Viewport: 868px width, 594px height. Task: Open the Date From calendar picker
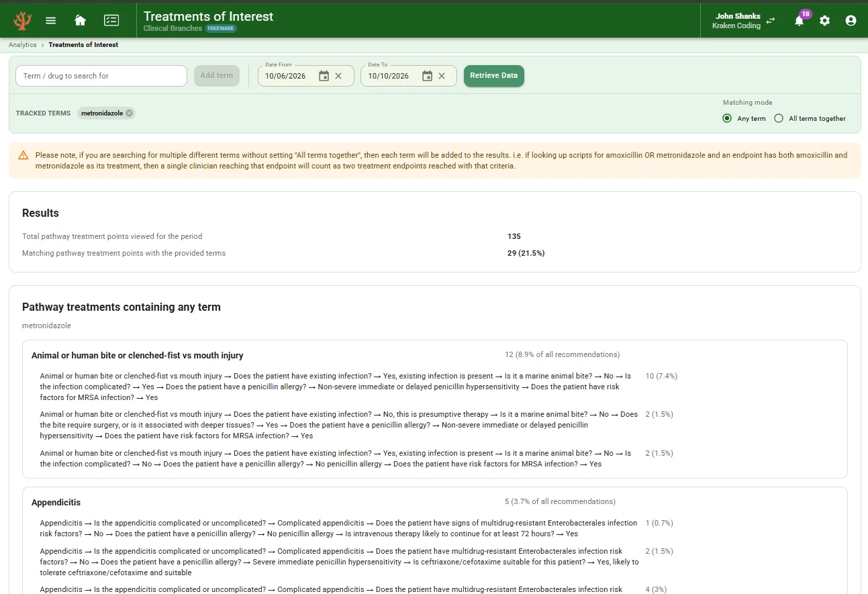324,76
